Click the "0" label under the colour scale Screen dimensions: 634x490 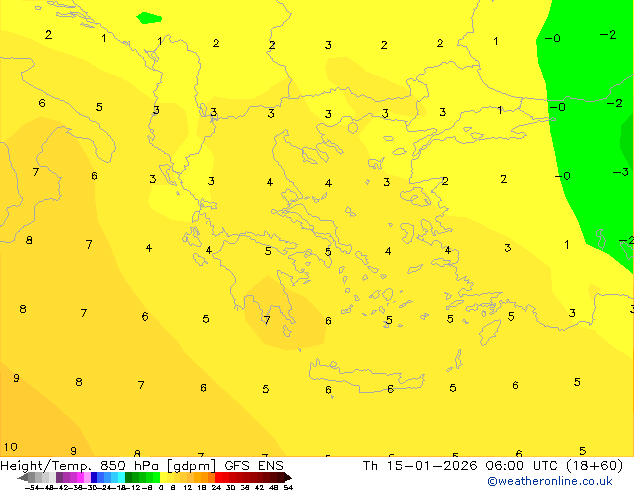(161, 487)
